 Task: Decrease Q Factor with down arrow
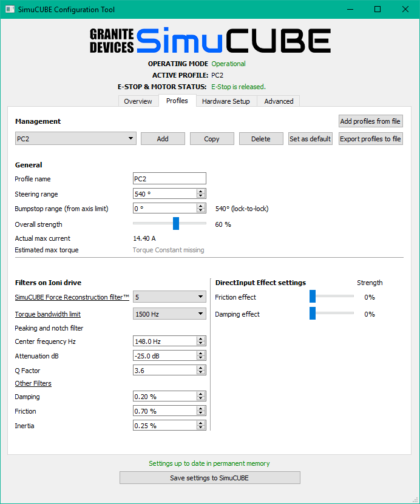point(201,372)
